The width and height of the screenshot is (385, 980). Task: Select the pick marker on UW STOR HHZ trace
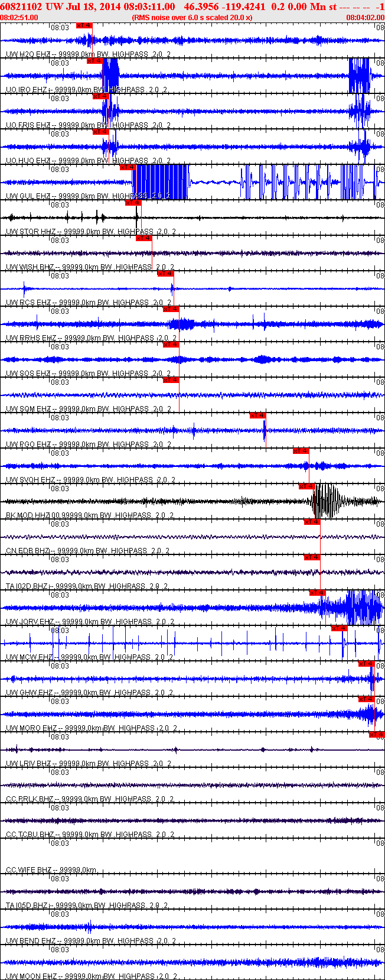(x=133, y=203)
